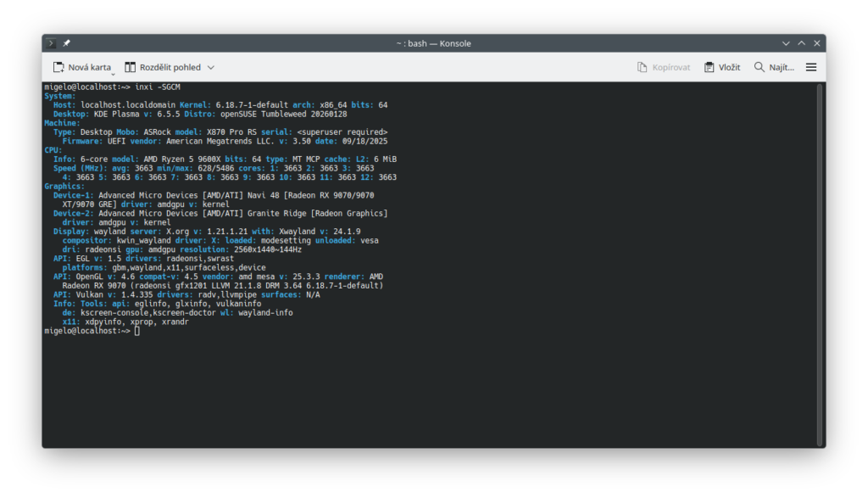Click the "Machine:" section heading in output

(61, 123)
